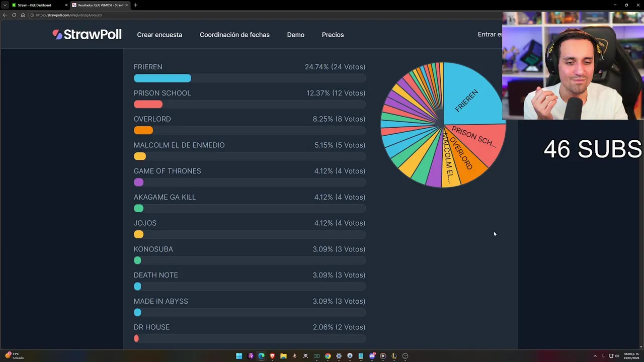Click the OVERLORD option label
644x362 pixels.
pyautogui.click(x=152, y=119)
